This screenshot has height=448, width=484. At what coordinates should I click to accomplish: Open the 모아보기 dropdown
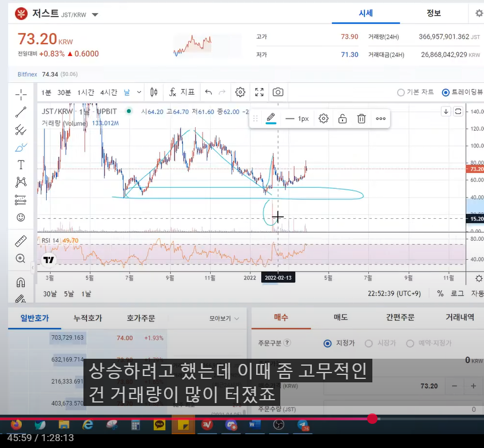point(224,318)
